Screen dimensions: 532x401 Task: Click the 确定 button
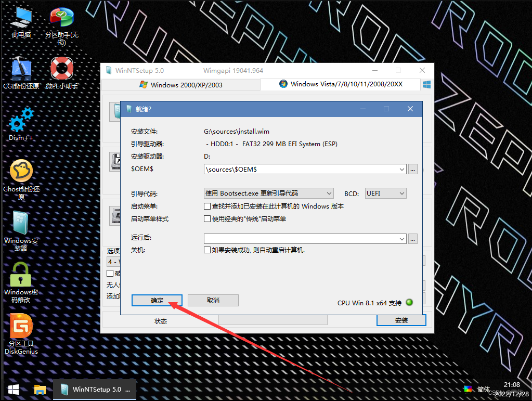click(x=157, y=301)
